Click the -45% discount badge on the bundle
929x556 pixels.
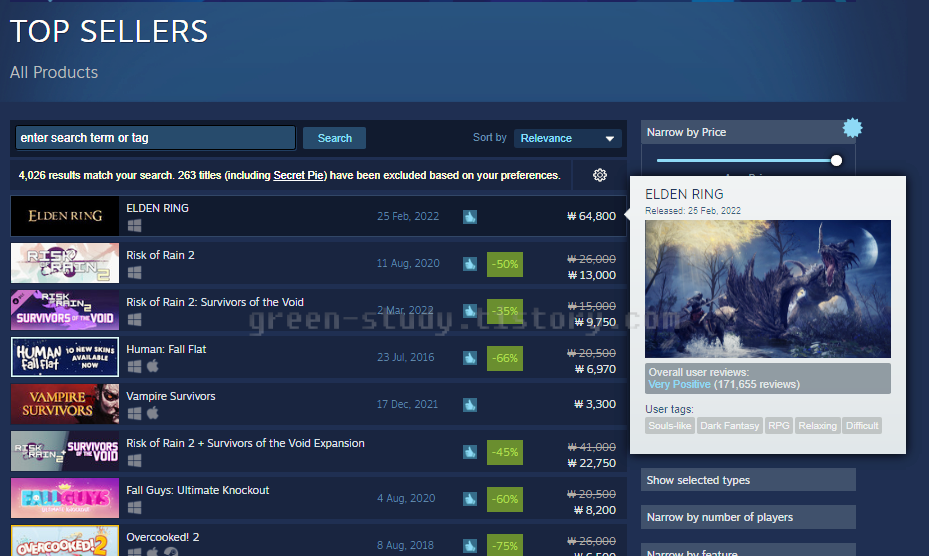coord(505,452)
